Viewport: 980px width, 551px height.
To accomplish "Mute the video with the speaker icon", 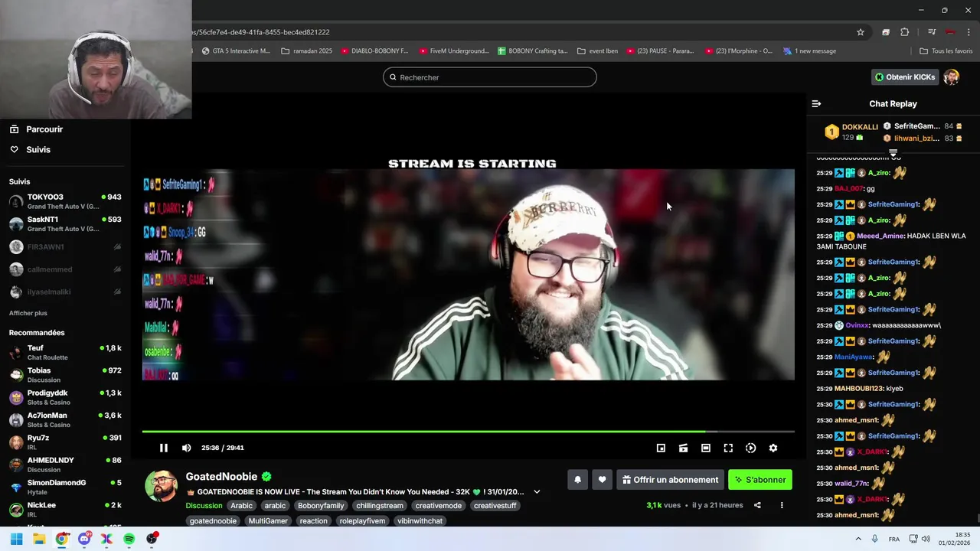I will 186,448.
